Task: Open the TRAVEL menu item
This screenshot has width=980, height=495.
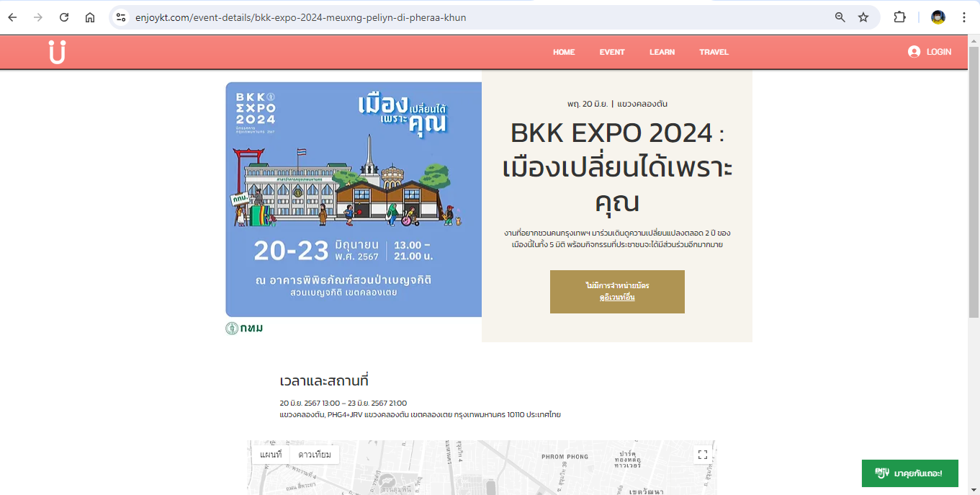Action: [x=714, y=52]
